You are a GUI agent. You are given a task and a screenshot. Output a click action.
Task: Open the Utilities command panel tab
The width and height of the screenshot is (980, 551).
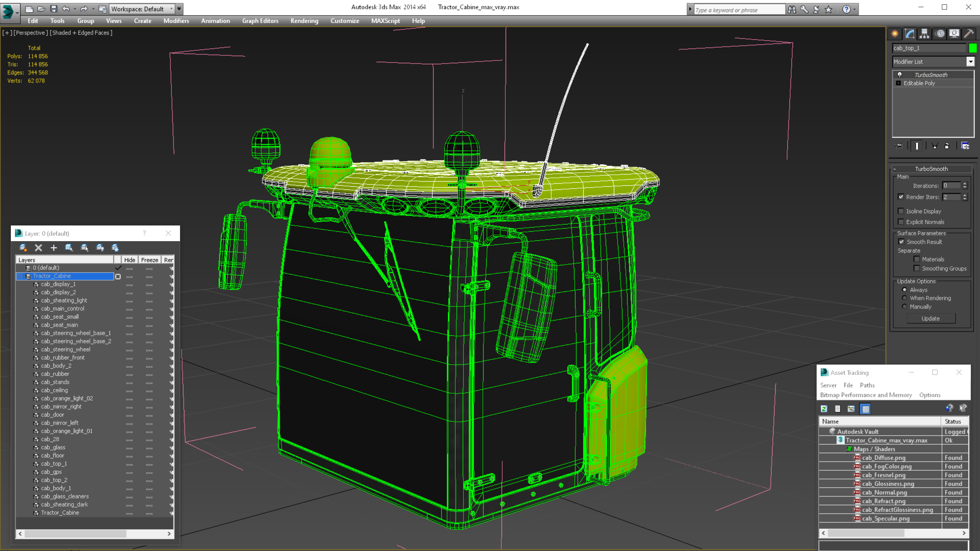pos(968,34)
